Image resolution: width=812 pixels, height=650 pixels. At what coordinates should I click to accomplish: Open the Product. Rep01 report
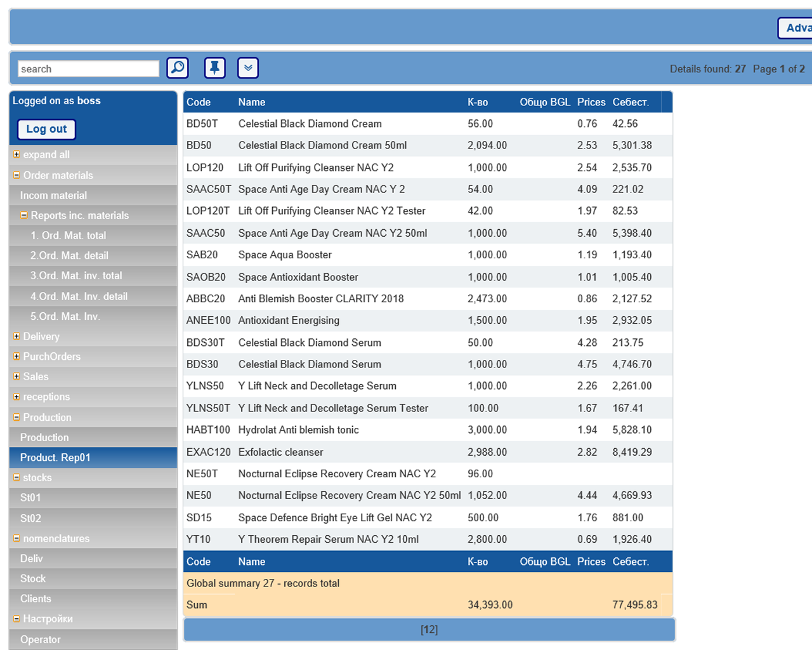coord(55,458)
